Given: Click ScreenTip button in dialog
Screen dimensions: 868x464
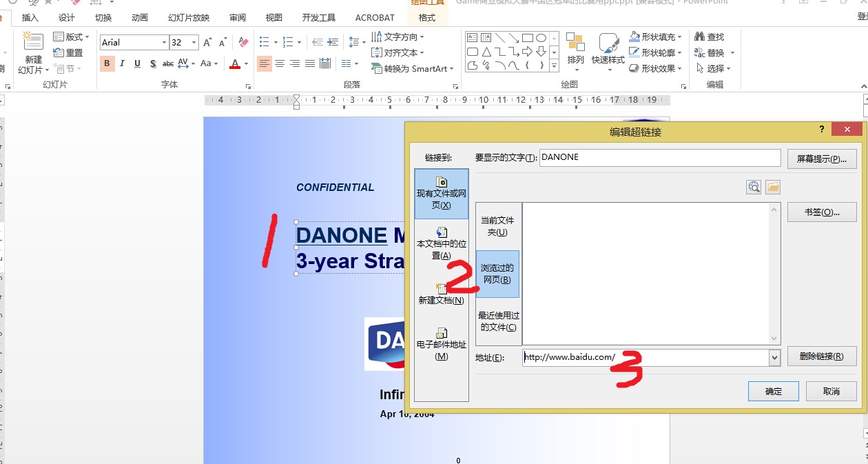Looking at the screenshot, I should pyautogui.click(x=822, y=159).
